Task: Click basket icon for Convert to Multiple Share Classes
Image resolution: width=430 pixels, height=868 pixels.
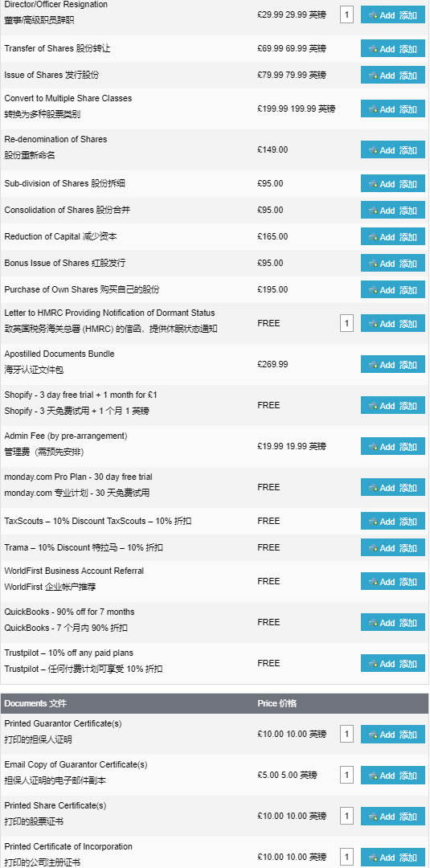Action: click(374, 109)
